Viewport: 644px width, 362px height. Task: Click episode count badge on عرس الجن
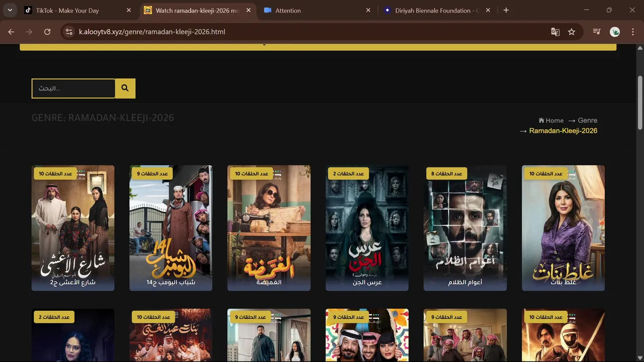348,173
